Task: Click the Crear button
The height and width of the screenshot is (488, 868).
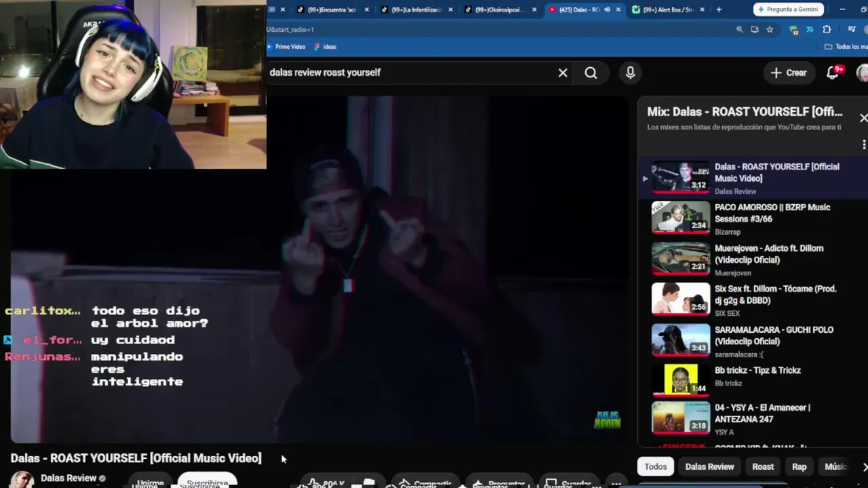Action: coord(788,73)
